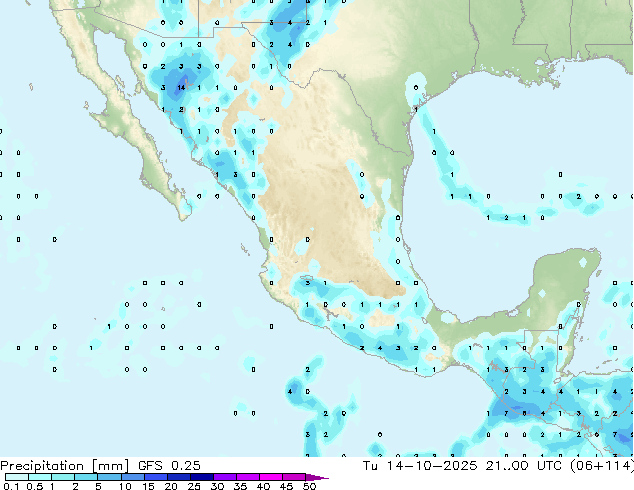Click the 0.1–0.5 mm legend color box
Image resolution: width=634 pixels, height=490 pixels.
pyautogui.click(x=17, y=477)
